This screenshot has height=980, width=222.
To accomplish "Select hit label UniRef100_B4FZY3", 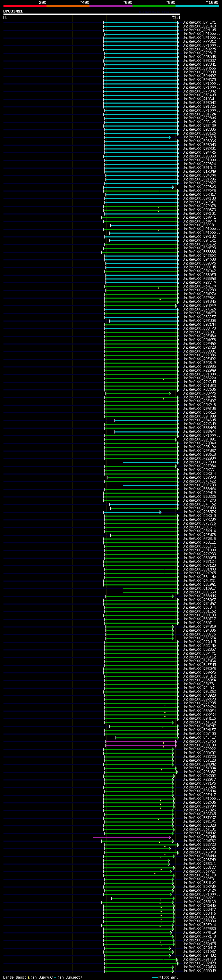I will point(199,500).
